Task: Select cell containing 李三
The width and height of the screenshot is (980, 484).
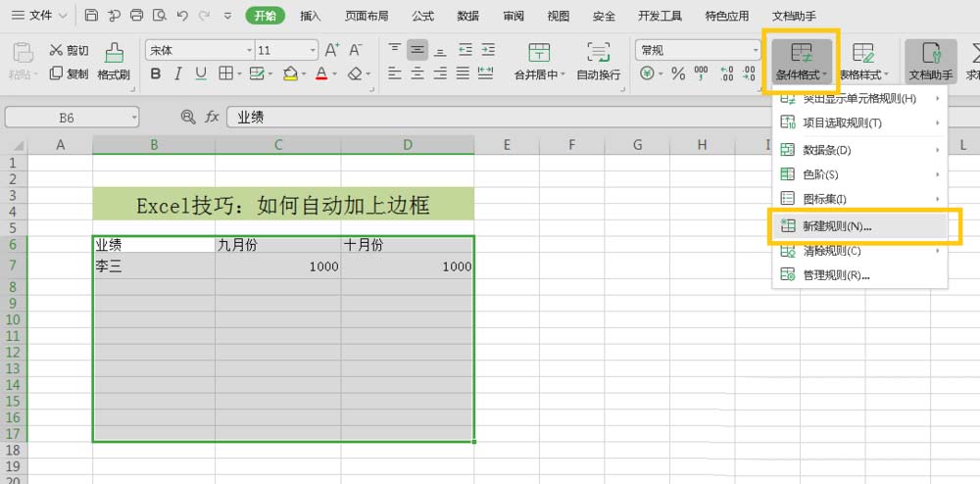Action: tap(154, 266)
